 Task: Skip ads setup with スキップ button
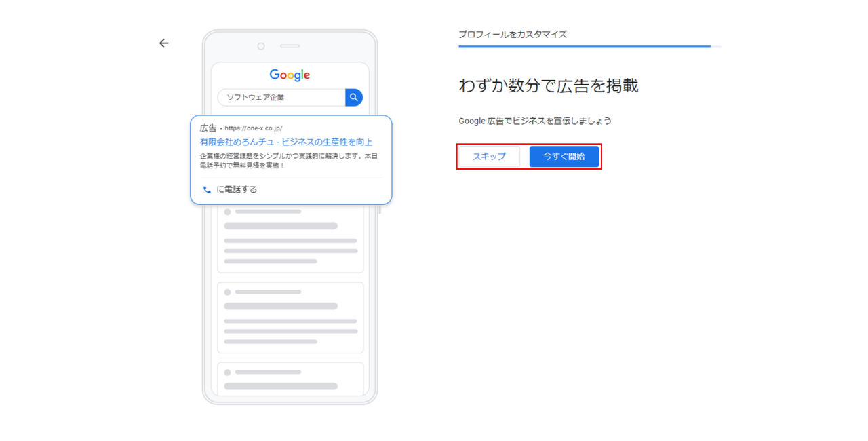click(x=489, y=157)
